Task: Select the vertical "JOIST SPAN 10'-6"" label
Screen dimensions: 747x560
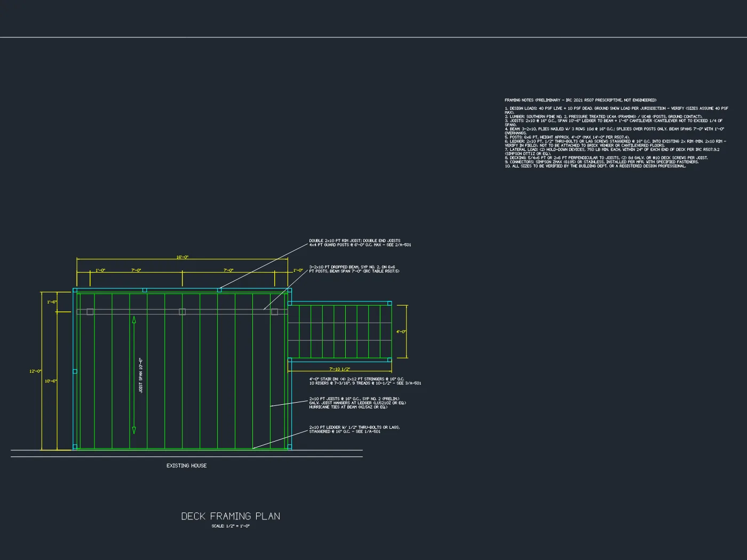Action: click(141, 375)
